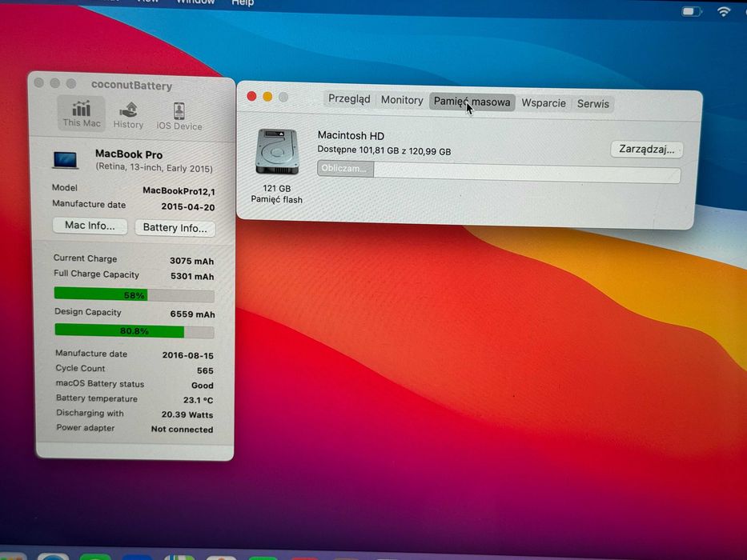Click the 3075 mAh current charge value
The height and width of the screenshot is (560, 747).
tap(191, 261)
